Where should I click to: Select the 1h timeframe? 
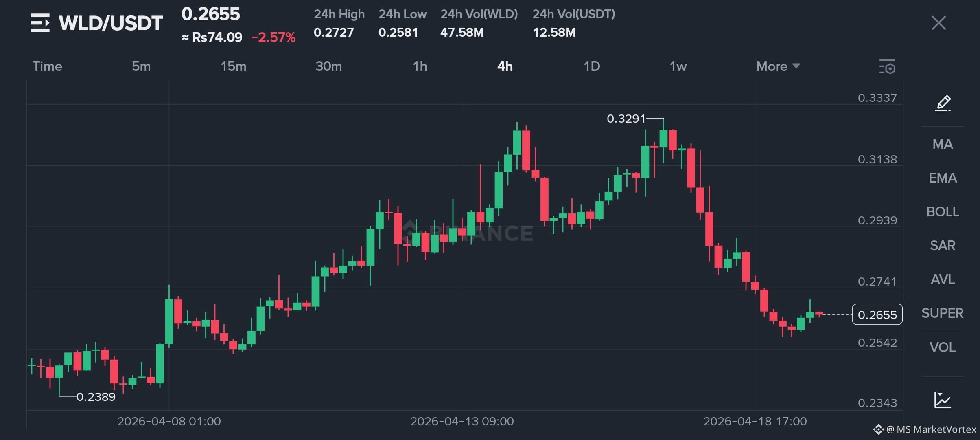pos(420,66)
